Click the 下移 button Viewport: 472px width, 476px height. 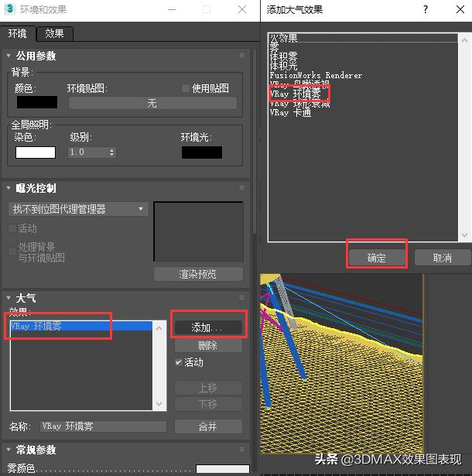click(208, 404)
